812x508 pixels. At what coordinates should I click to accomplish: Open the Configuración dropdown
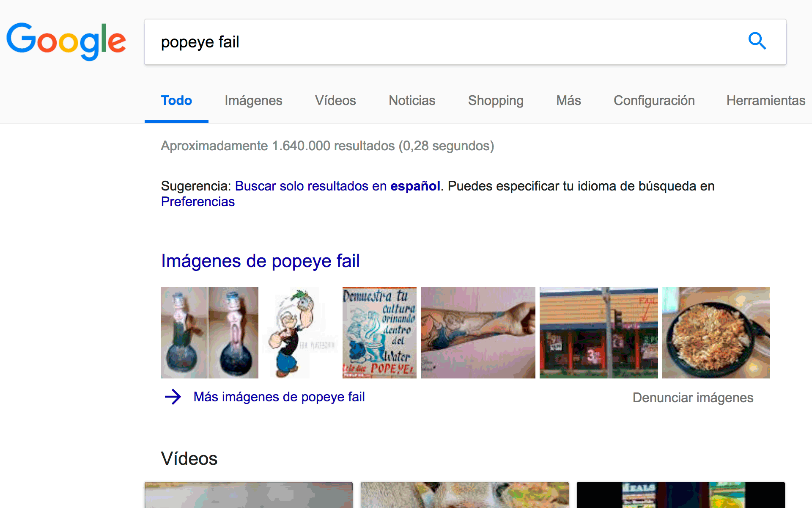(x=654, y=101)
